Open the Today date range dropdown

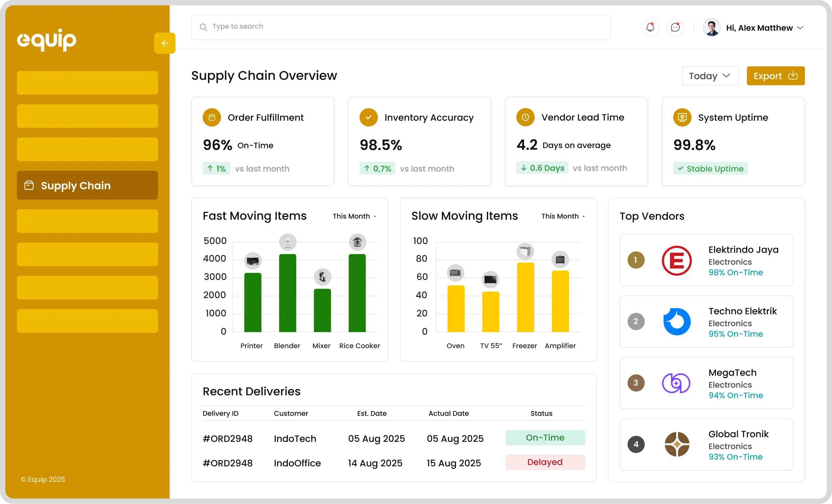coord(710,76)
